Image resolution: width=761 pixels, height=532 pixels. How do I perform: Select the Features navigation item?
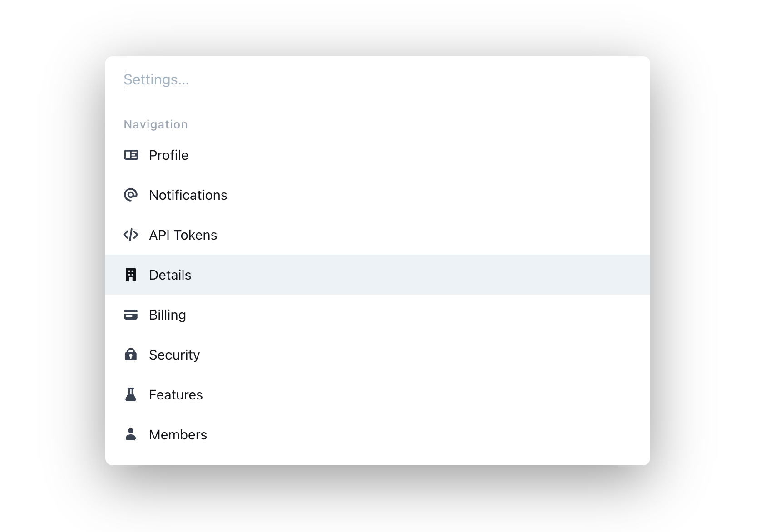tap(176, 394)
